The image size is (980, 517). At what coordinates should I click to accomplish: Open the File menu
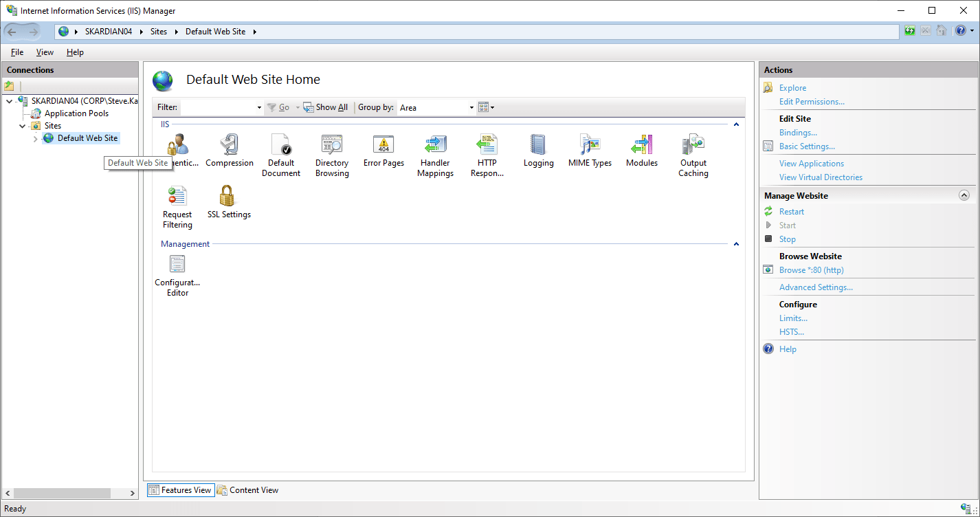pyautogui.click(x=17, y=52)
